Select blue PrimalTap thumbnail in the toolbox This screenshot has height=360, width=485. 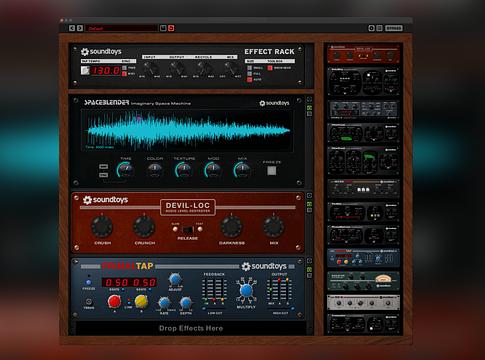(363, 258)
